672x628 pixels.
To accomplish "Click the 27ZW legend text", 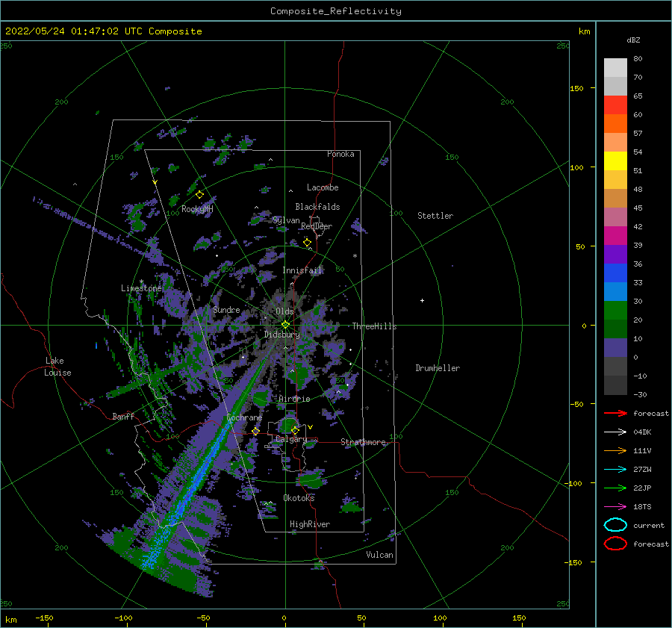I will tap(642, 470).
